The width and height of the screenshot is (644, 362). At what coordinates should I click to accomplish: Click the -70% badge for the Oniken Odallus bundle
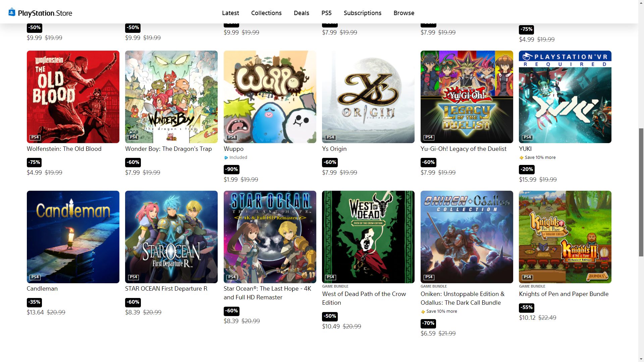(428, 323)
